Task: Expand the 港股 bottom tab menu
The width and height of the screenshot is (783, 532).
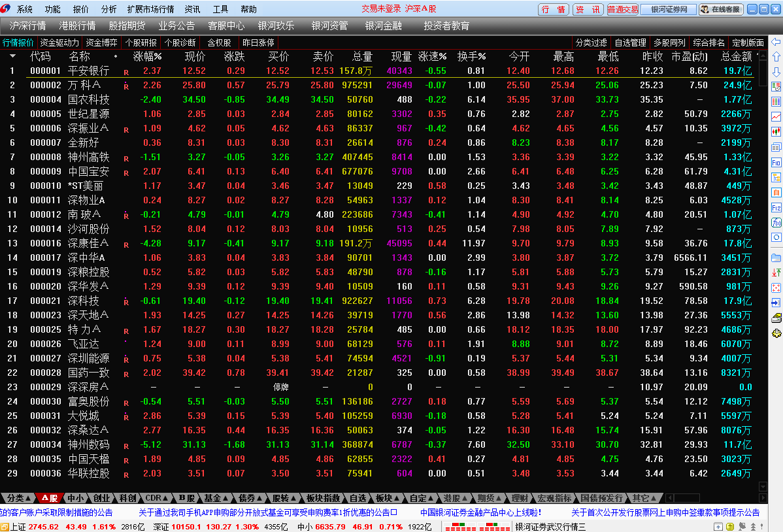Action: (455, 498)
